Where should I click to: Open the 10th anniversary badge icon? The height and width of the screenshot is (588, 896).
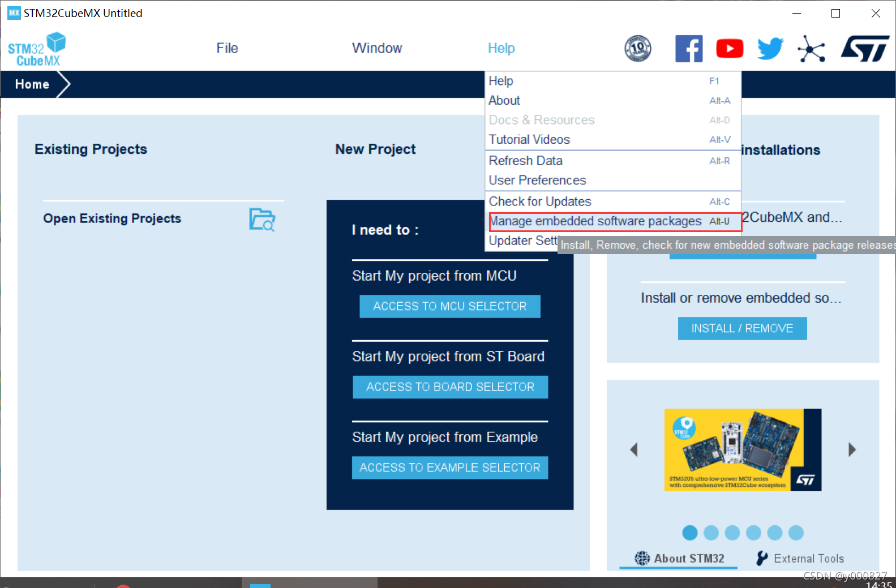coord(638,48)
